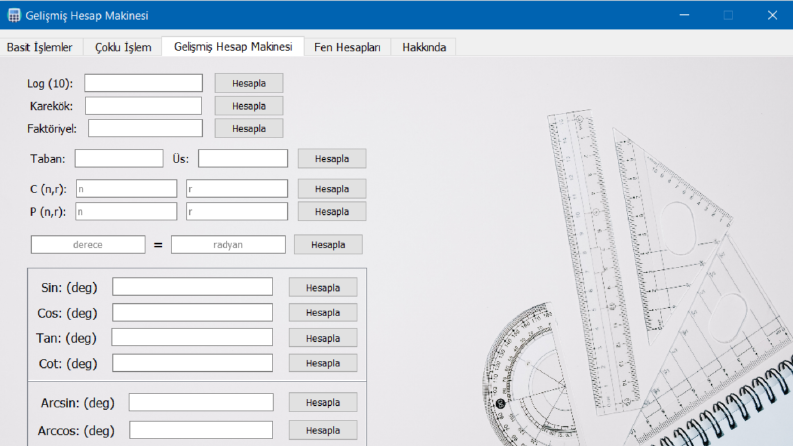Switch to the Basit İşlemler tab
The width and height of the screenshot is (793, 446).
[x=39, y=47]
